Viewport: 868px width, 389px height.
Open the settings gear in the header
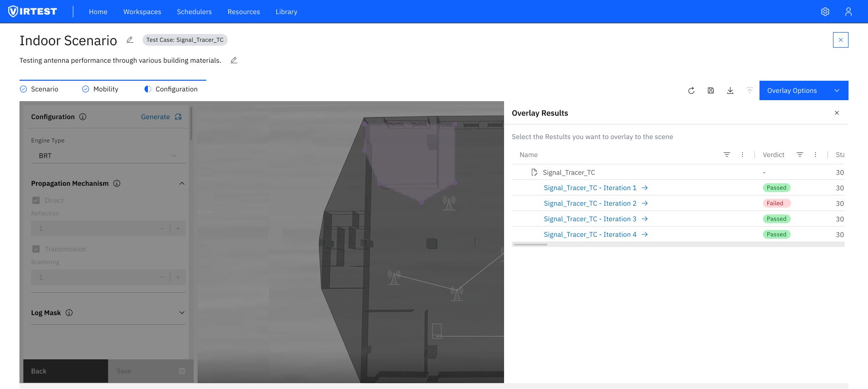[x=825, y=12]
